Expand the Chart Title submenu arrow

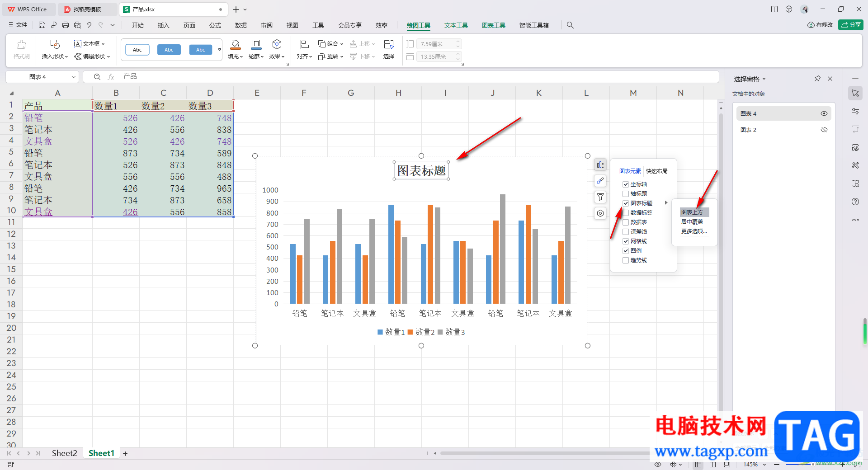(x=666, y=203)
